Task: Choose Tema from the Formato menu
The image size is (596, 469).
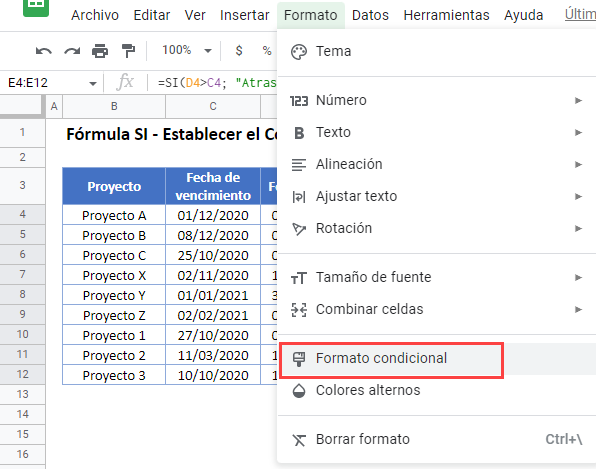Action: [436, 51]
